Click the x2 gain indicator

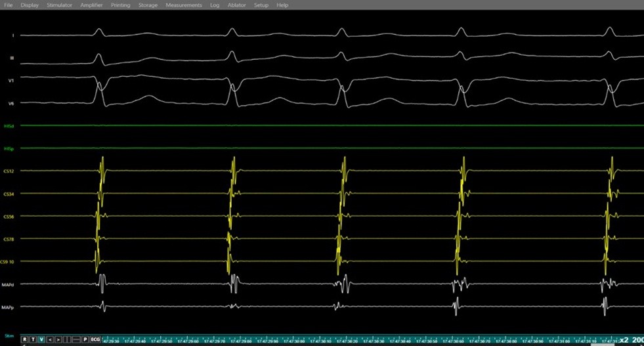(x=623, y=340)
